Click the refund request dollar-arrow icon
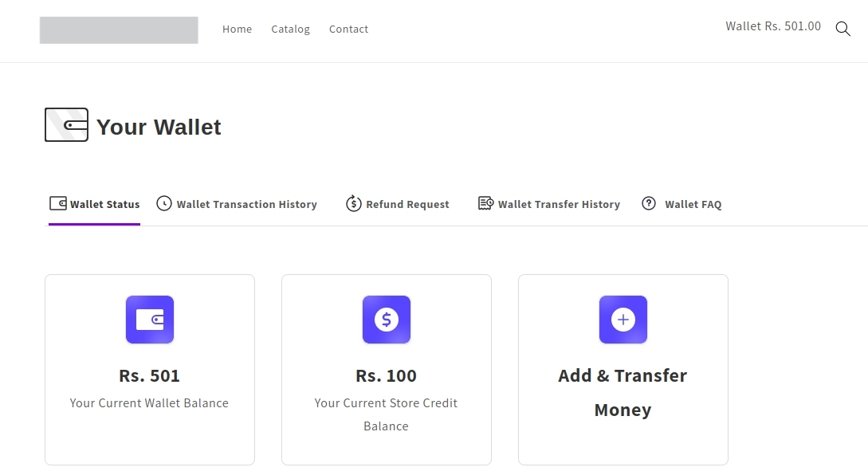 354,203
